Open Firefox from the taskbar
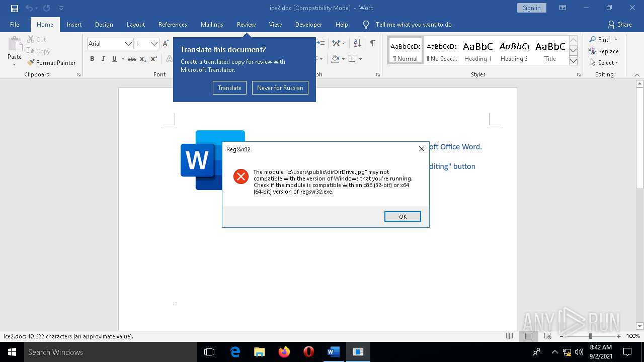This screenshot has width=644, height=362. 284,352
